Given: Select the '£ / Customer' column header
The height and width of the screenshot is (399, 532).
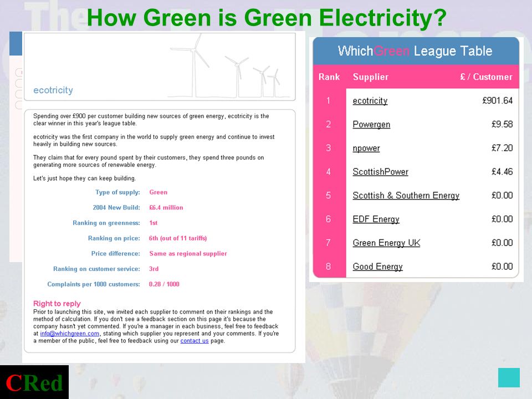Looking at the screenshot, I should 486,77.
